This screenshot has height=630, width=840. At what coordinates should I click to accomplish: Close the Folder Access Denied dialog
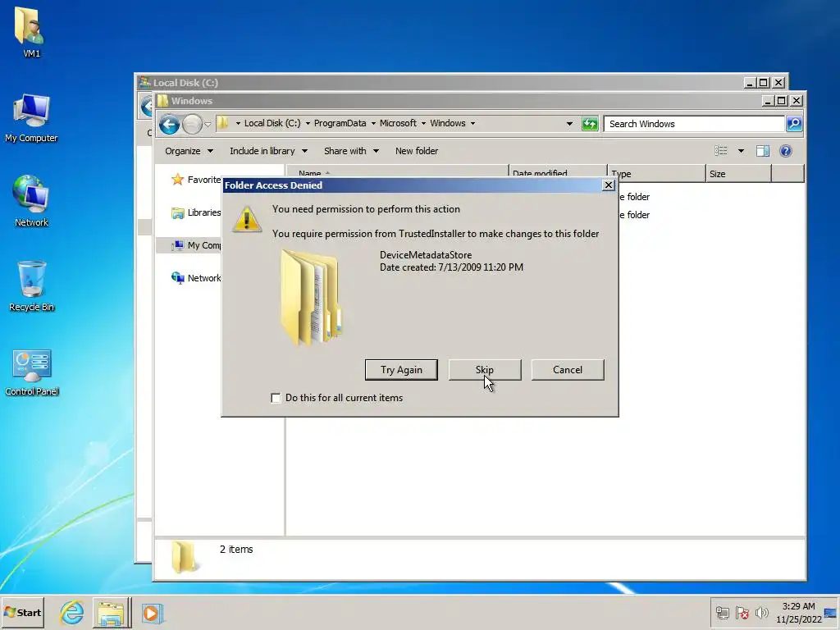point(608,185)
